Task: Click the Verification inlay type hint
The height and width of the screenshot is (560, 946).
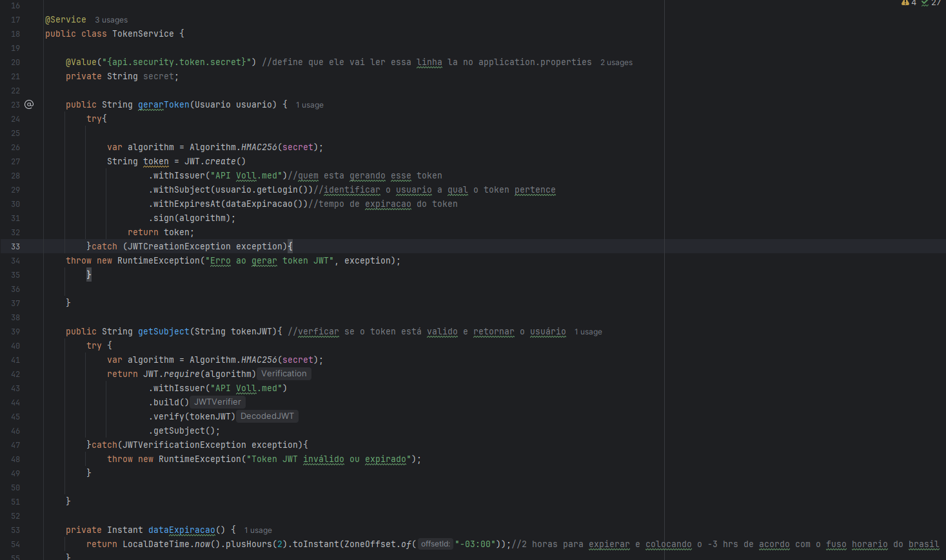Action: 284,374
